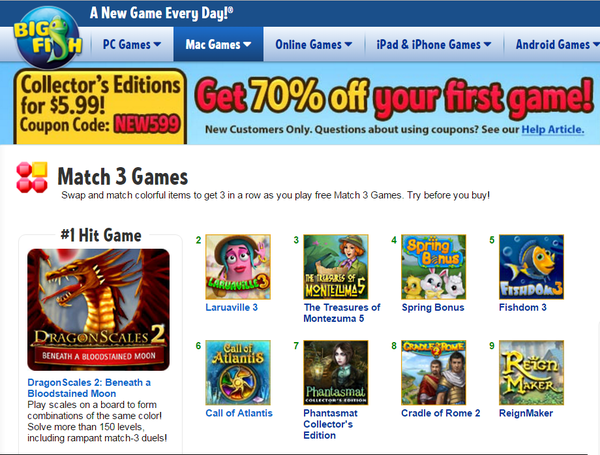Click the DragonScales 2 featured game image
Screen dimensions: 600x455
pyautogui.click(x=99, y=310)
